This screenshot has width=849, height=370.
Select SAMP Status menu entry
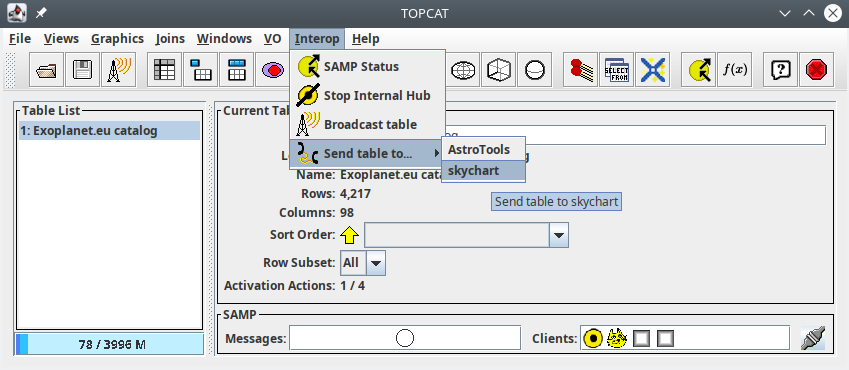pos(367,67)
